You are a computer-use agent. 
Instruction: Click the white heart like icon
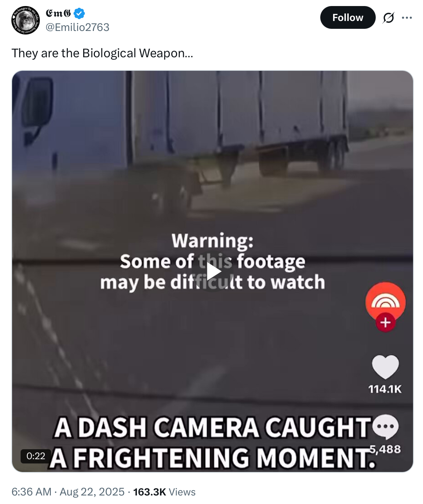(385, 367)
